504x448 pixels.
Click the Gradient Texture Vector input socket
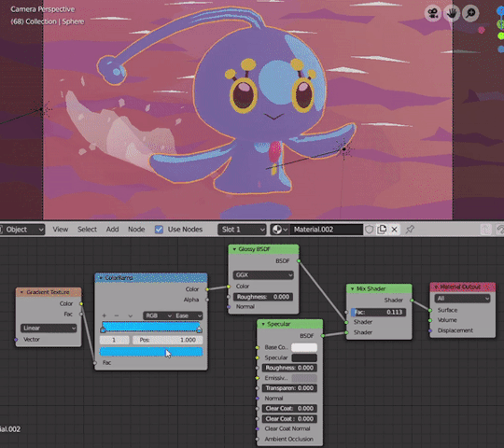pyautogui.click(x=16, y=340)
